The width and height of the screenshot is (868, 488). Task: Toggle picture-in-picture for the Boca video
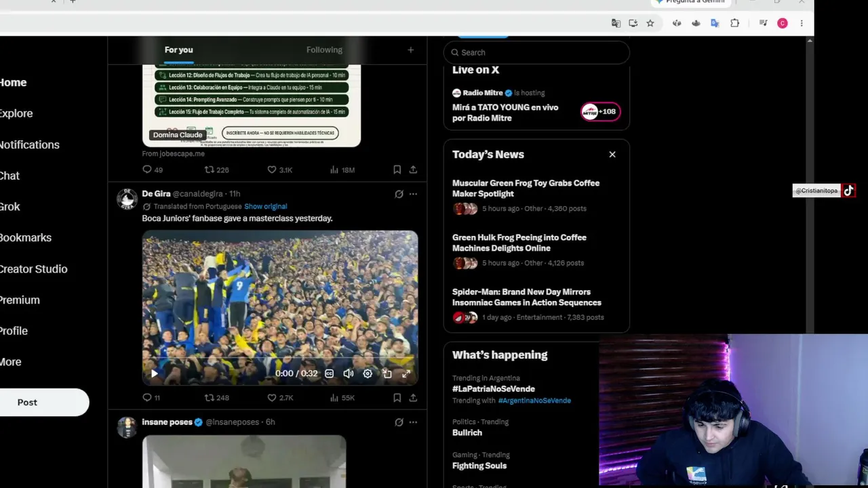[x=387, y=373]
